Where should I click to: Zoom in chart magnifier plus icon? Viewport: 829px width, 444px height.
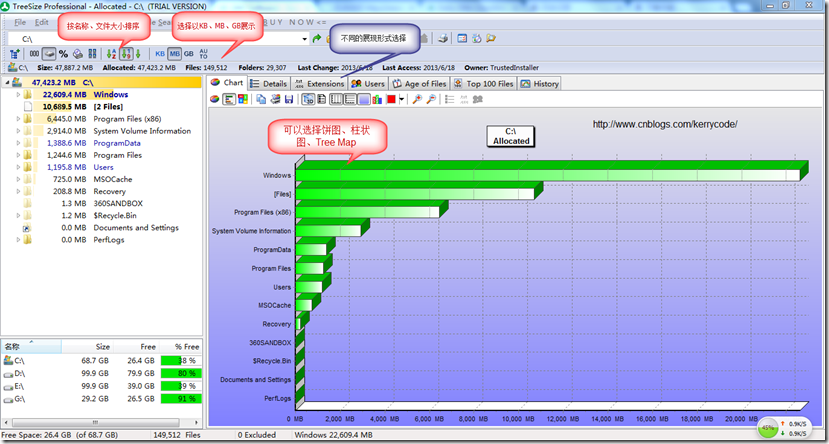[418, 99]
